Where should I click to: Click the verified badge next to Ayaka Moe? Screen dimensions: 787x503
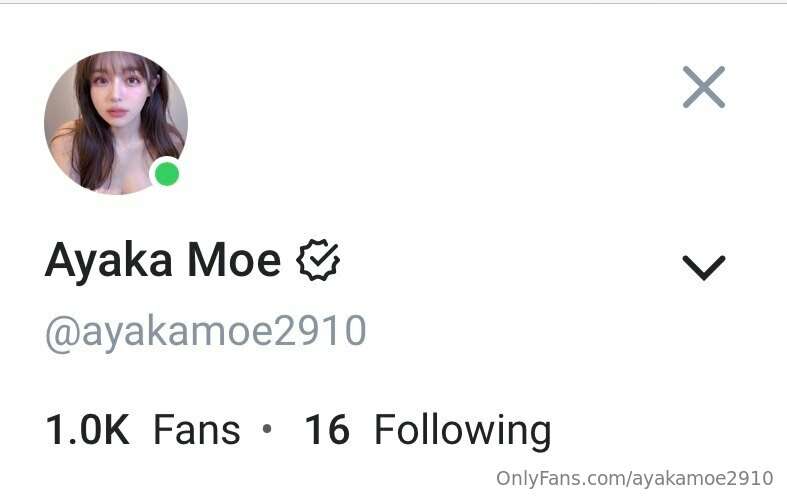pyautogui.click(x=318, y=260)
